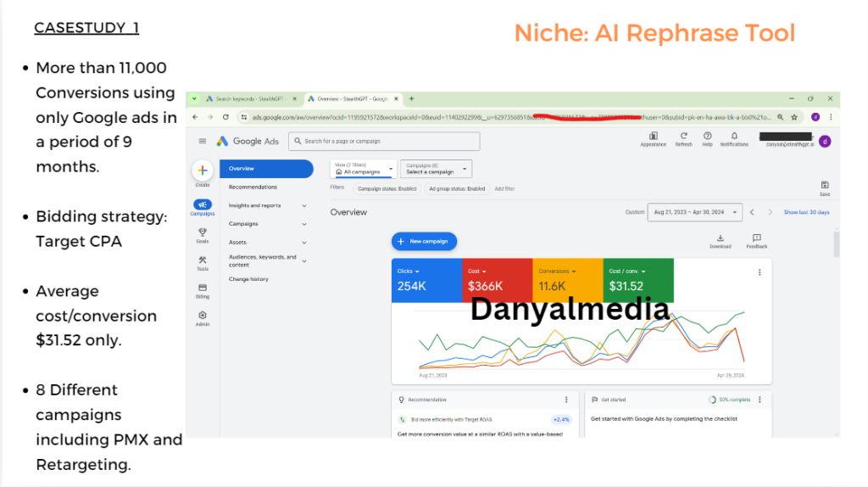
Task: Expand the Insights and reports section
Action: coord(265,205)
